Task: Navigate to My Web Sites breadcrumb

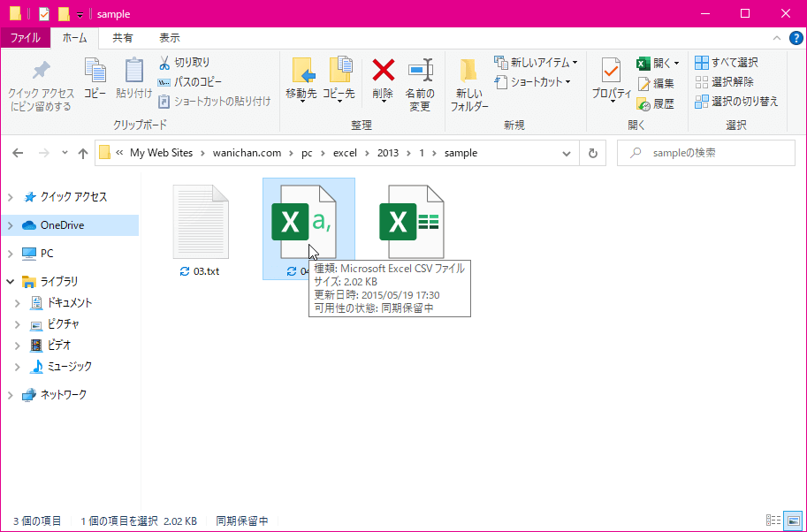Action: (161, 153)
